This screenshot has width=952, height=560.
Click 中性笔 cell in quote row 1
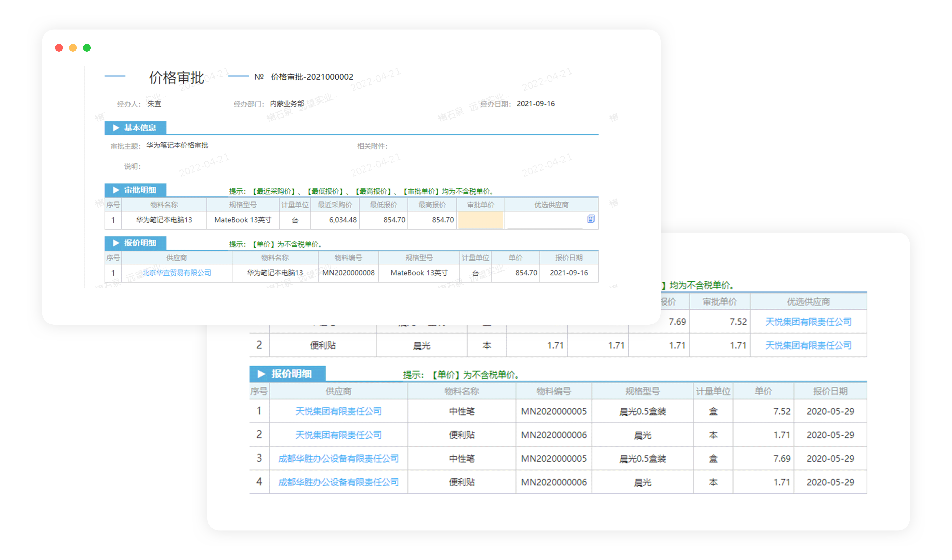click(462, 411)
